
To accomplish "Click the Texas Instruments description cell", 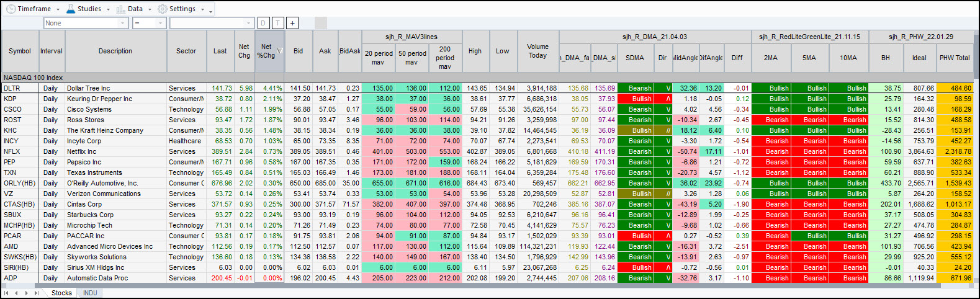I will (115, 172).
